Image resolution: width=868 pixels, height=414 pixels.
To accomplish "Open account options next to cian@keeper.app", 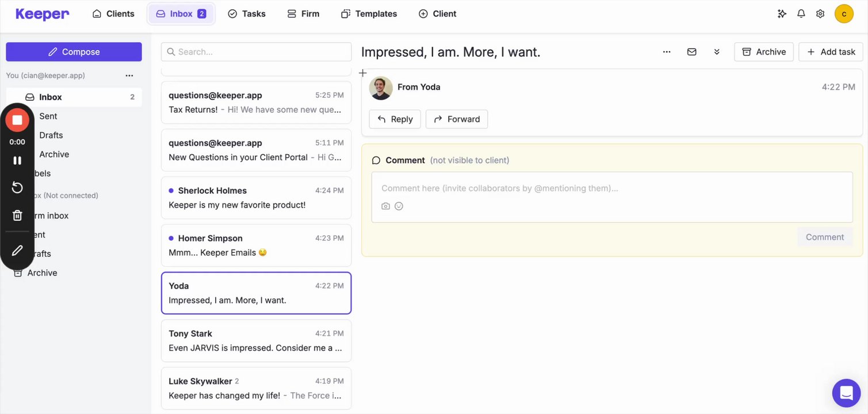I will [129, 75].
